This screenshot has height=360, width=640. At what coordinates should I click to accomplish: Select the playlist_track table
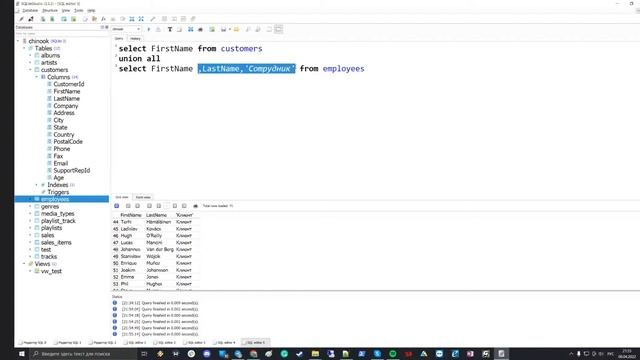(58, 221)
